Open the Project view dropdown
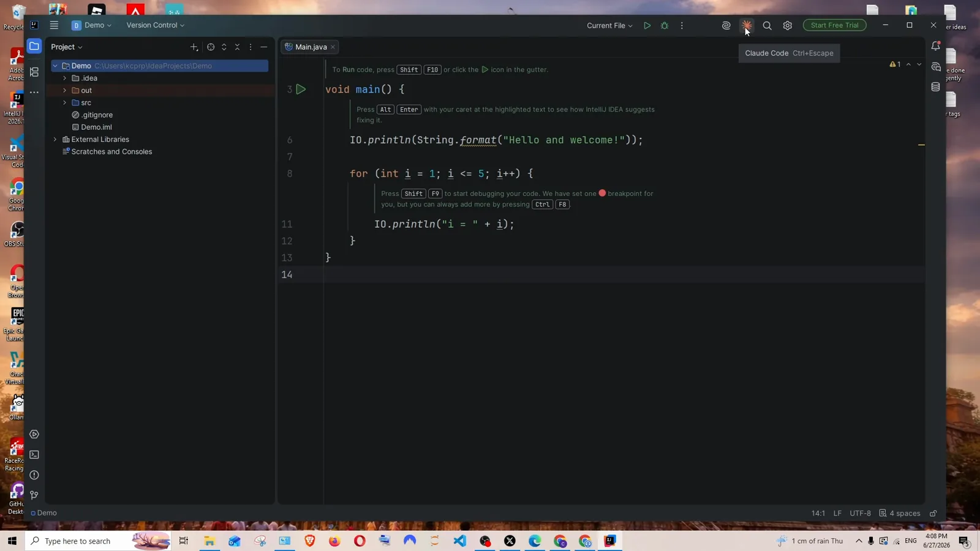The image size is (980, 551). 67,47
